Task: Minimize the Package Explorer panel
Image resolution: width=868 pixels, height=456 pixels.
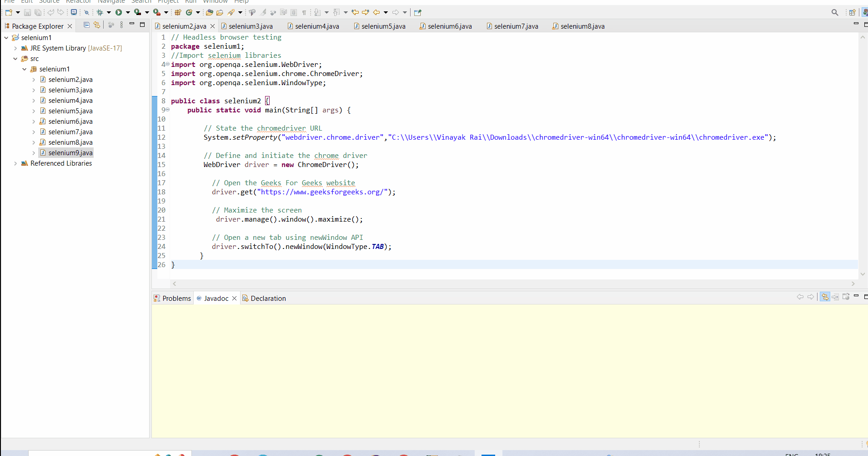Action: [132, 24]
